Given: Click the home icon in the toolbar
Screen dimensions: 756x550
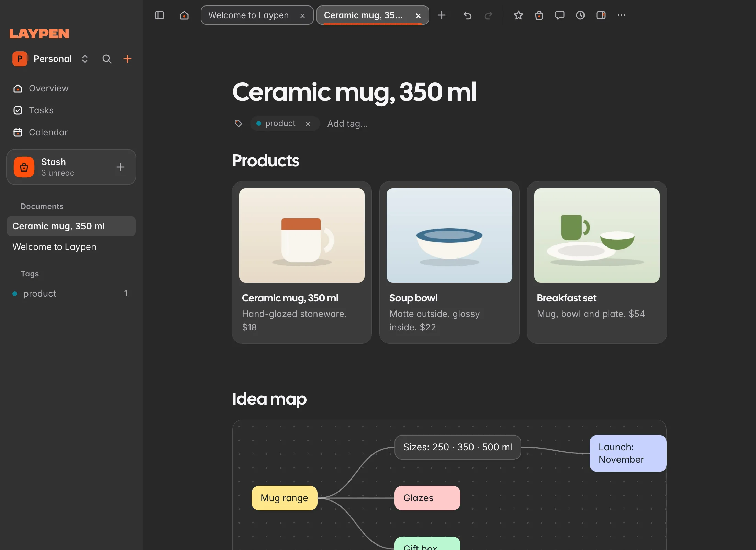Looking at the screenshot, I should tap(184, 15).
